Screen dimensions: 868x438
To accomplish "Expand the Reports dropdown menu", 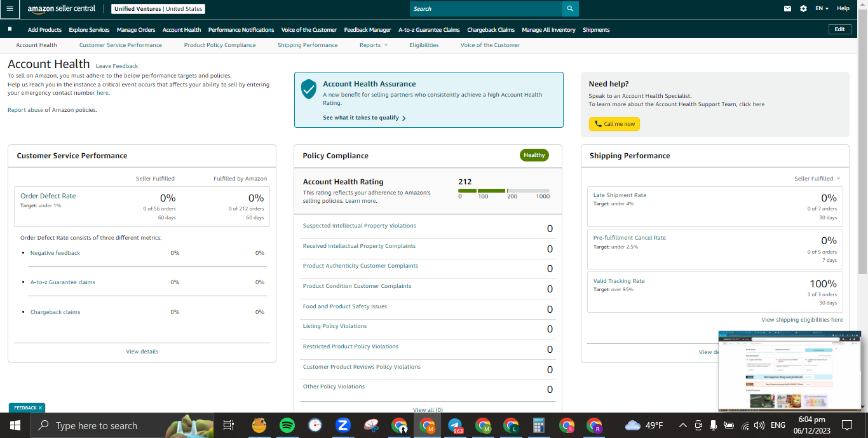I will 373,45.
